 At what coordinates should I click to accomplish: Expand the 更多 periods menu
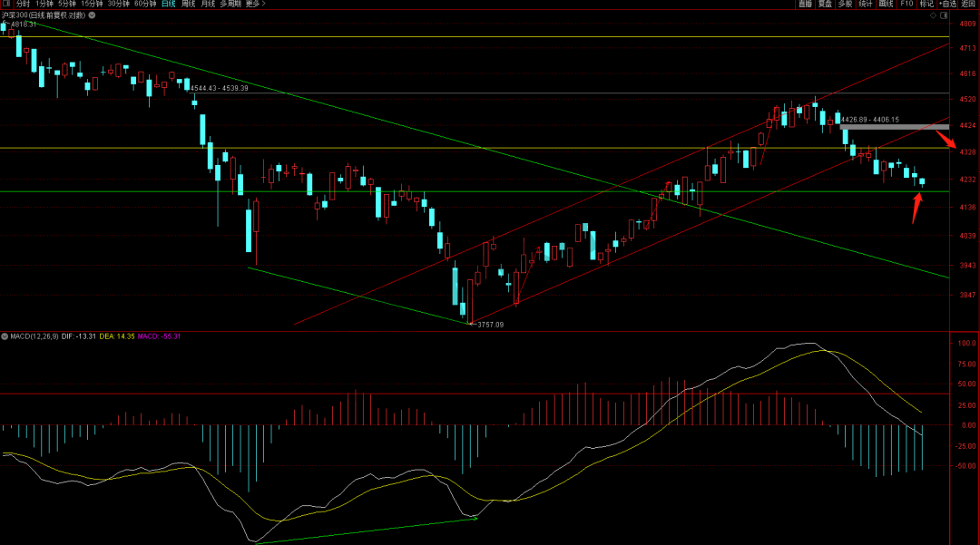pyautogui.click(x=256, y=4)
